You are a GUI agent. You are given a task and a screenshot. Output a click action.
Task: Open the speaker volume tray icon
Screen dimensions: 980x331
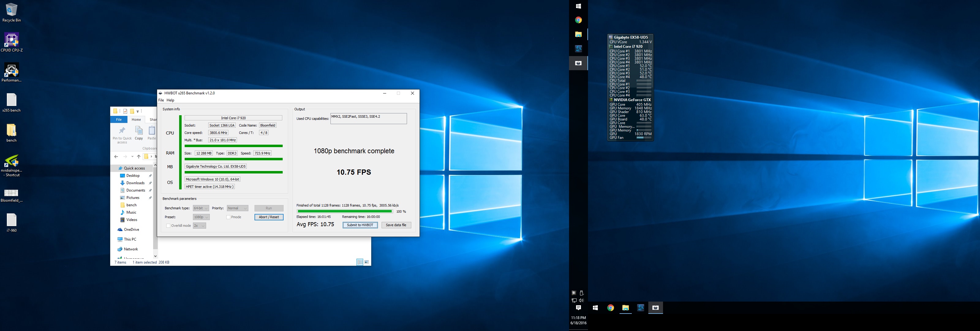click(581, 300)
